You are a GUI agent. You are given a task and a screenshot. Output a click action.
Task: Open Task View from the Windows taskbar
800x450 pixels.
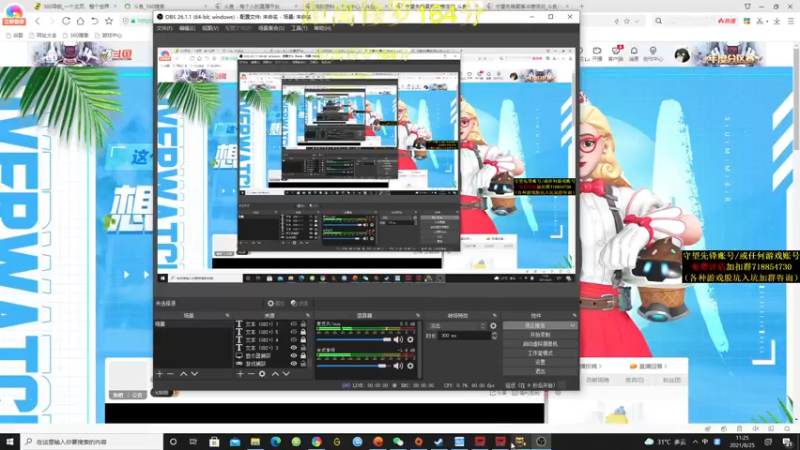pyautogui.click(x=193, y=442)
